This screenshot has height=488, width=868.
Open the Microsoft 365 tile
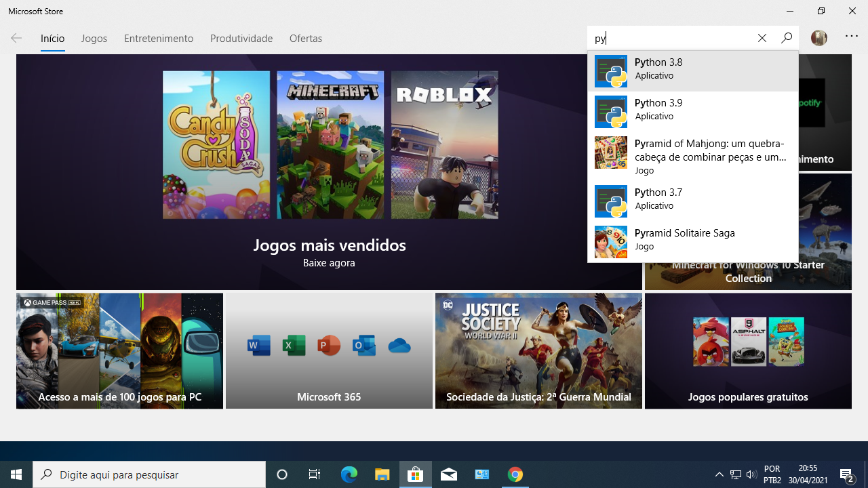(x=329, y=350)
